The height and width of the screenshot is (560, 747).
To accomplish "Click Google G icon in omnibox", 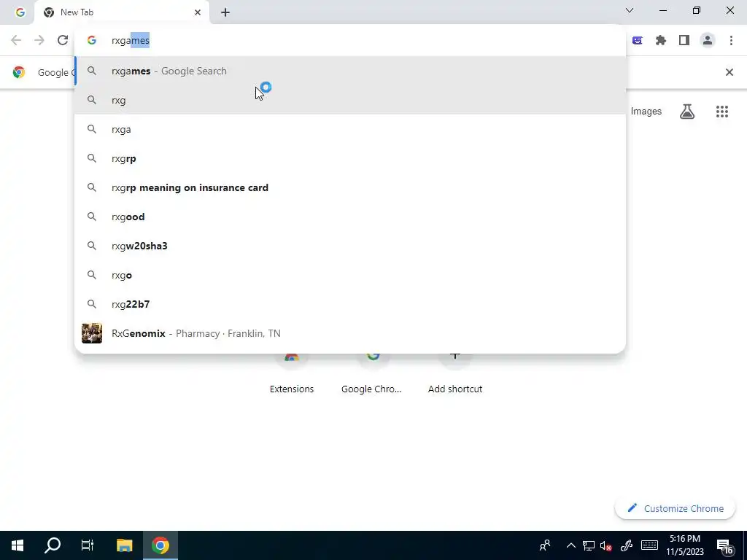I will (92, 41).
